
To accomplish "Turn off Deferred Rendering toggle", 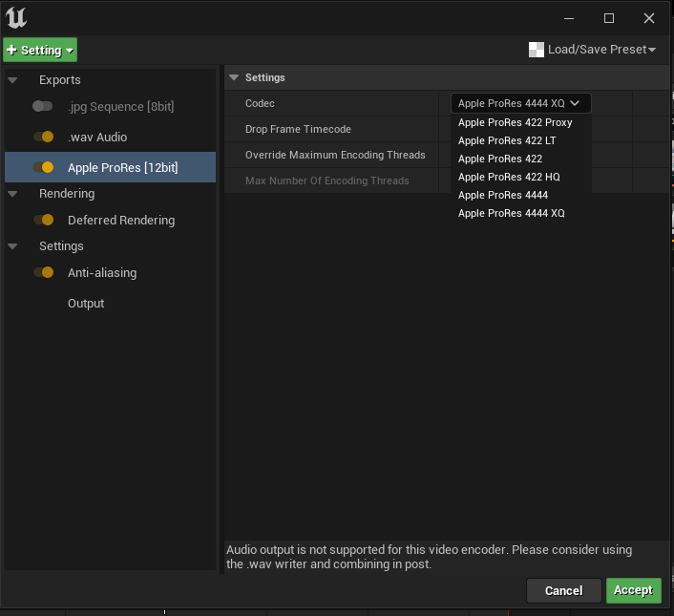I will point(43,220).
